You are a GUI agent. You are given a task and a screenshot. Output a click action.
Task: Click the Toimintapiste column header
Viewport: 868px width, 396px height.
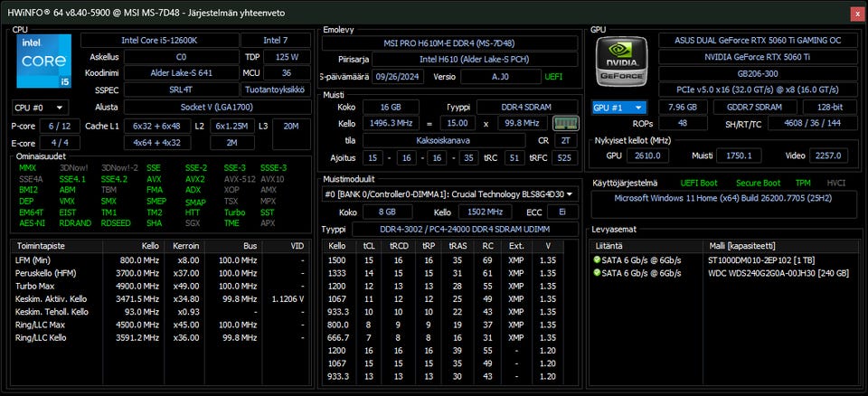point(57,246)
